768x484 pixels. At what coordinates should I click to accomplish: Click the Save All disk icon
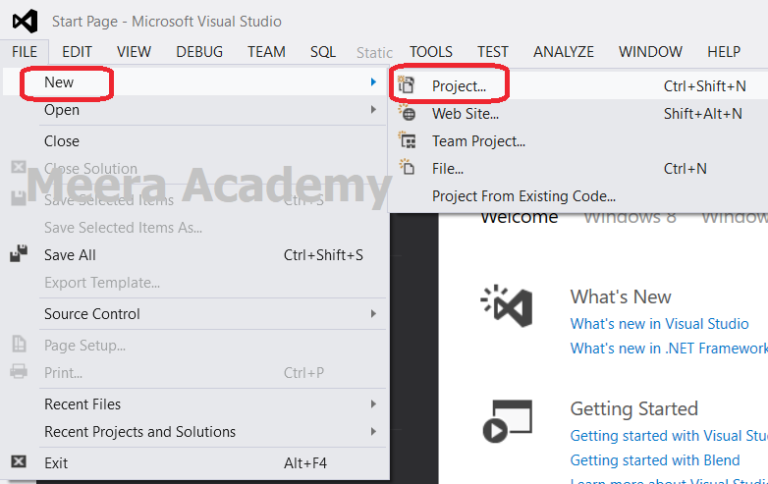(x=18, y=255)
